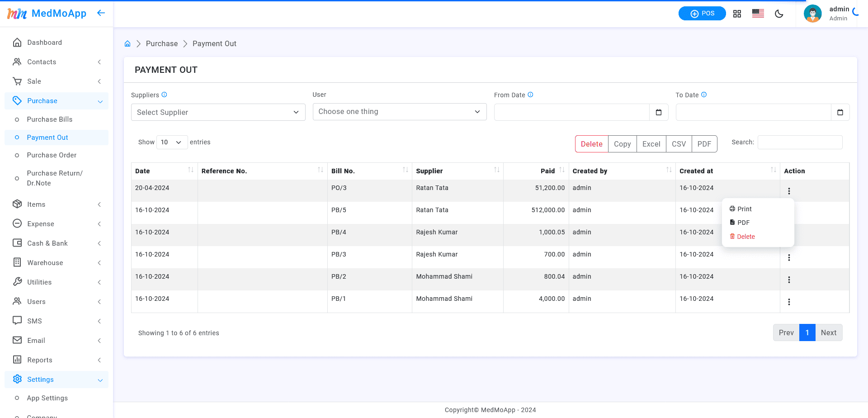Click the Suppliers info icon
The width and height of the screenshot is (868, 418).
[x=165, y=95]
